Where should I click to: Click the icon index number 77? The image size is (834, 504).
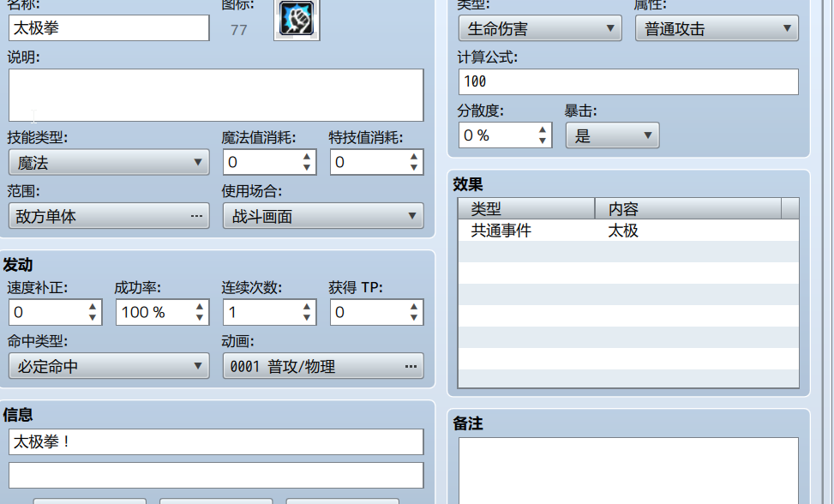[239, 30]
